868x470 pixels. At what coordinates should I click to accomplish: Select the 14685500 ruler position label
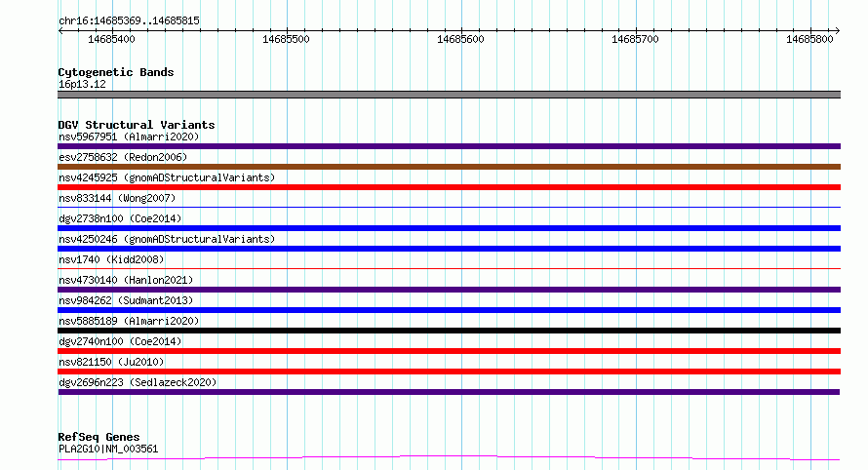click(x=286, y=39)
